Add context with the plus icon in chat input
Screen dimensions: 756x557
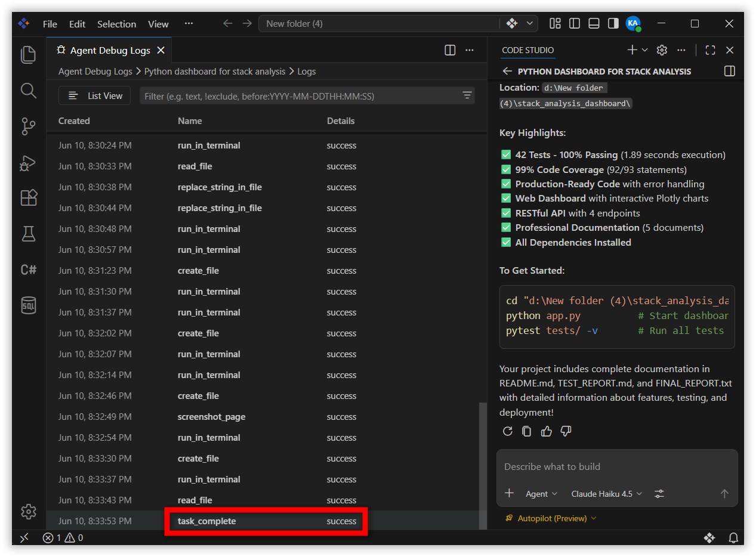[509, 493]
